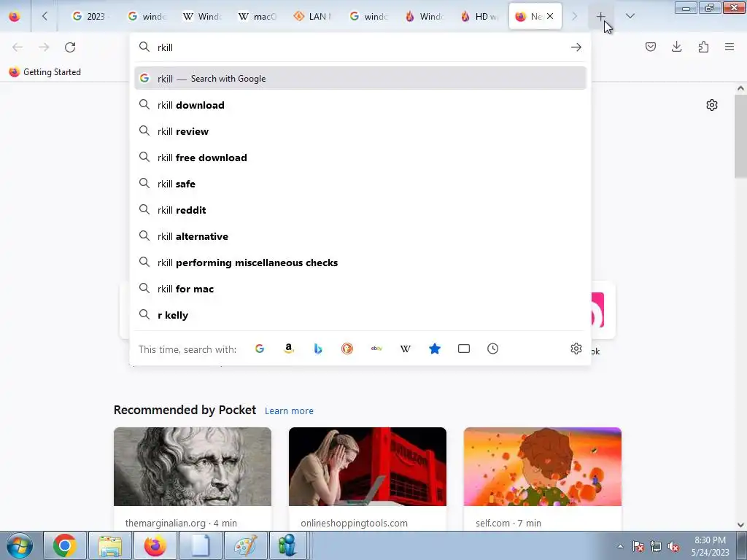Image resolution: width=747 pixels, height=560 pixels.
Task: Open Windows Explorer from taskbar
Action: click(110, 545)
